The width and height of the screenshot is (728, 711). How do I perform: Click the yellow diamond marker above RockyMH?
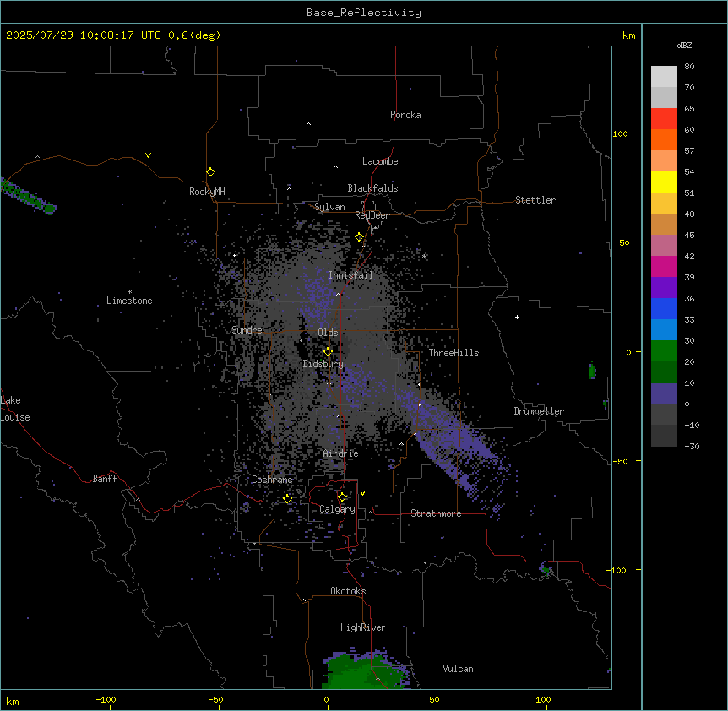[x=210, y=172]
